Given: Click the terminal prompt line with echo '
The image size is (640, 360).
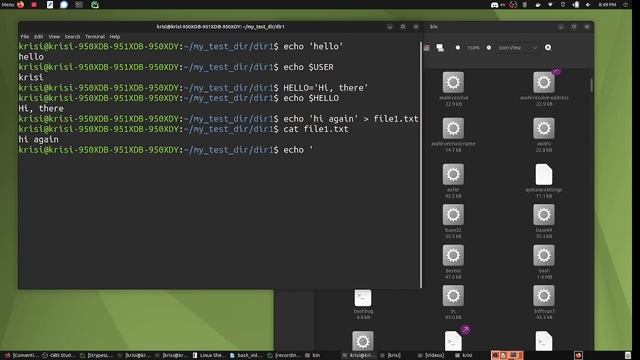Looking at the screenshot, I should [166, 150].
